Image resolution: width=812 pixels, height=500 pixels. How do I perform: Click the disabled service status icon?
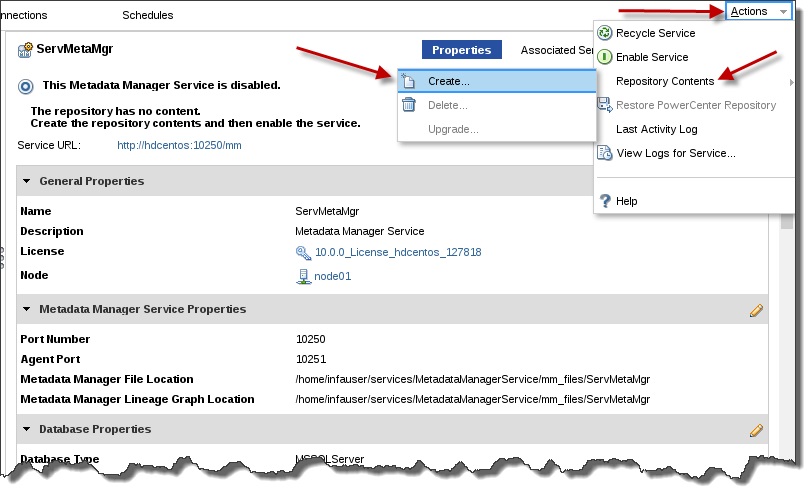point(25,86)
